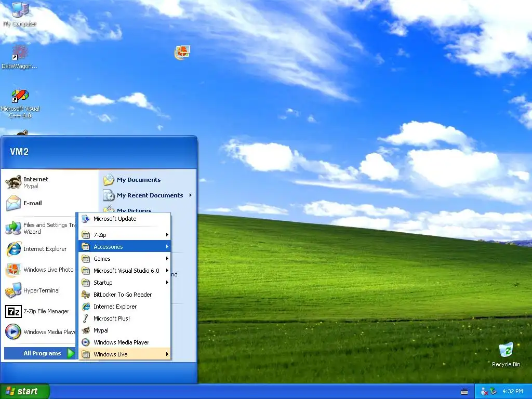This screenshot has height=399, width=532.
Task: Click the Start button
Action: [x=25, y=391]
